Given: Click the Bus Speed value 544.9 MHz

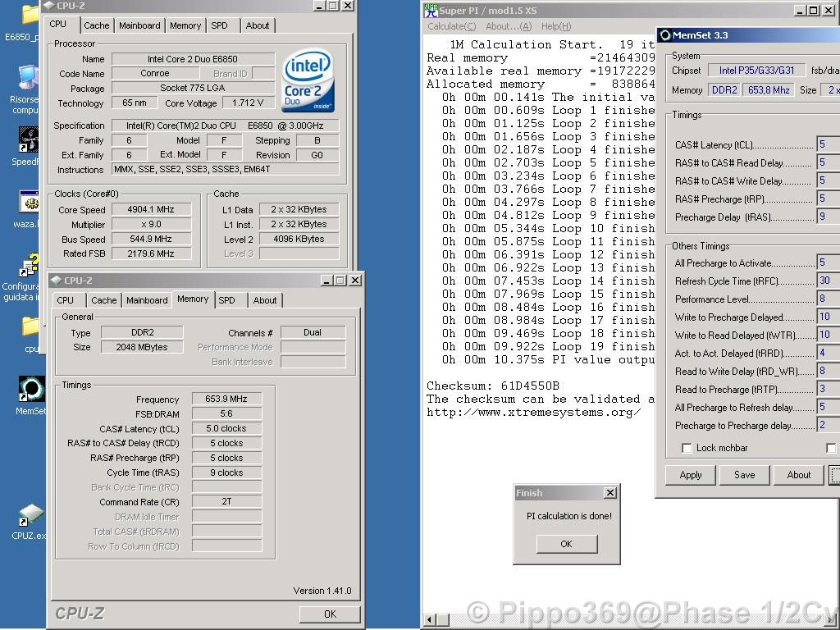Looking at the screenshot, I should click(151, 239).
